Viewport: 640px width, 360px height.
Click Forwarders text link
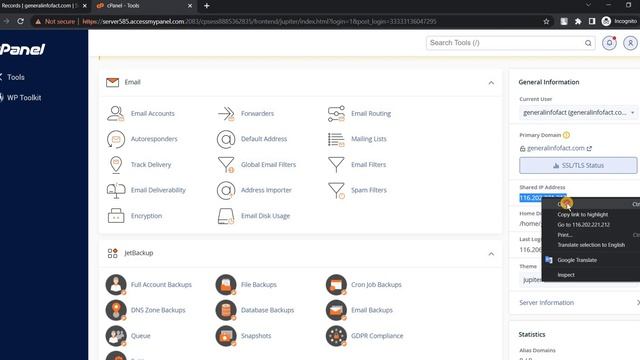click(x=257, y=113)
